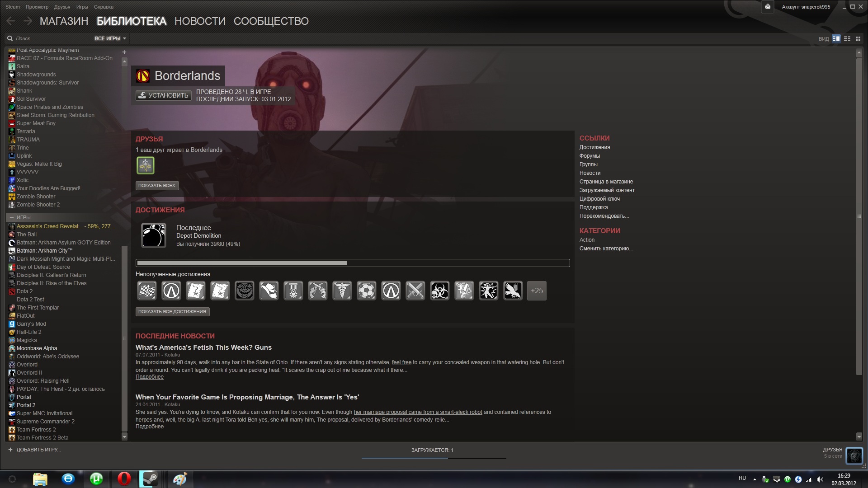The image size is (868, 488).
Task: Click the checkered flag achievement icon
Action: click(x=147, y=291)
